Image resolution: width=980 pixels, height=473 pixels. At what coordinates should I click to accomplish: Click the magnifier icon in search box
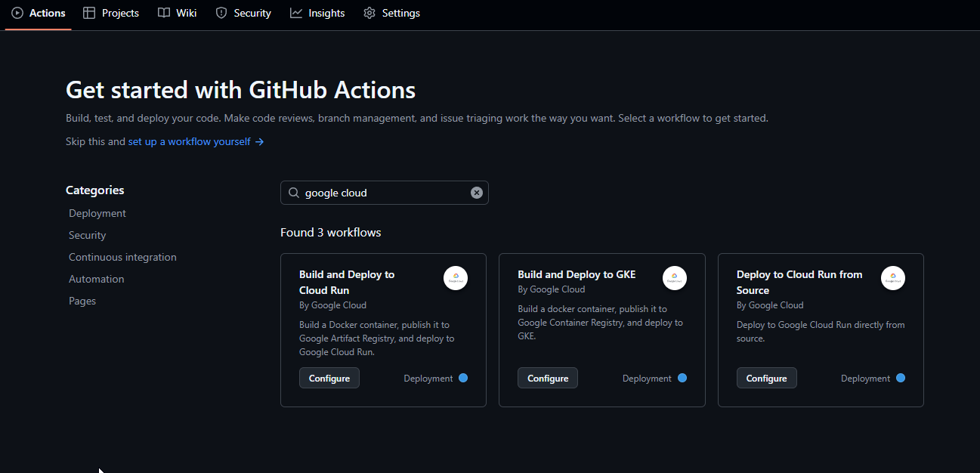(294, 193)
